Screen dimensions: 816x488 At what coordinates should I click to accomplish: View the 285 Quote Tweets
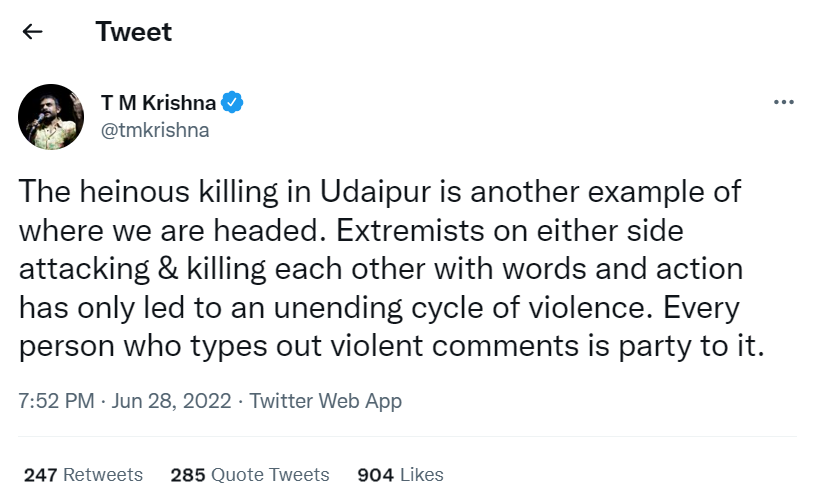[x=250, y=474]
